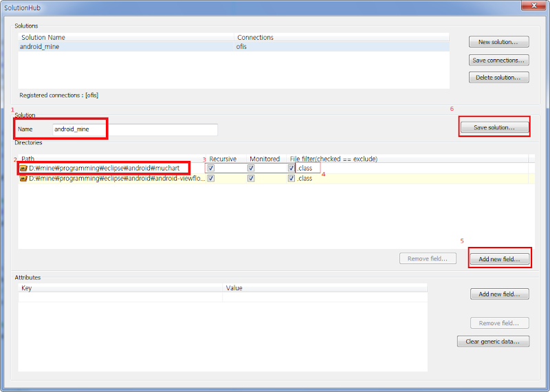Click the Save solution button
Screen dimensions: 550x392
tap(494, 127)
